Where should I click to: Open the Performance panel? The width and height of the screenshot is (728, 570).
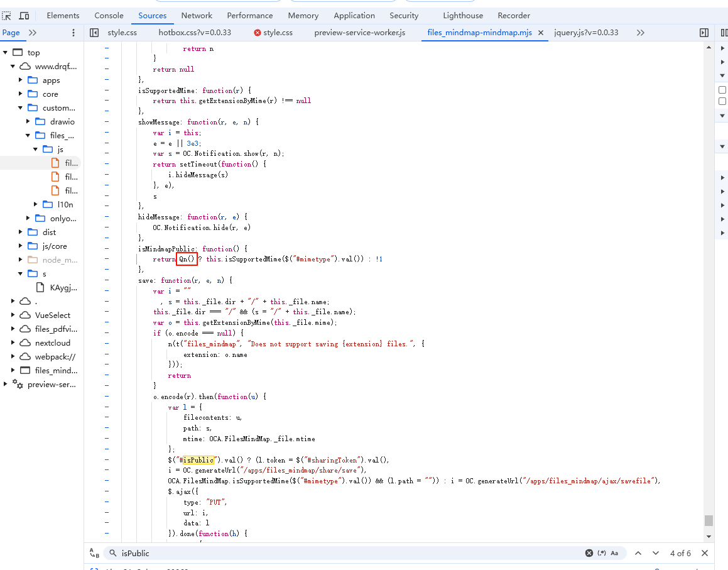[x=250, y=16]
